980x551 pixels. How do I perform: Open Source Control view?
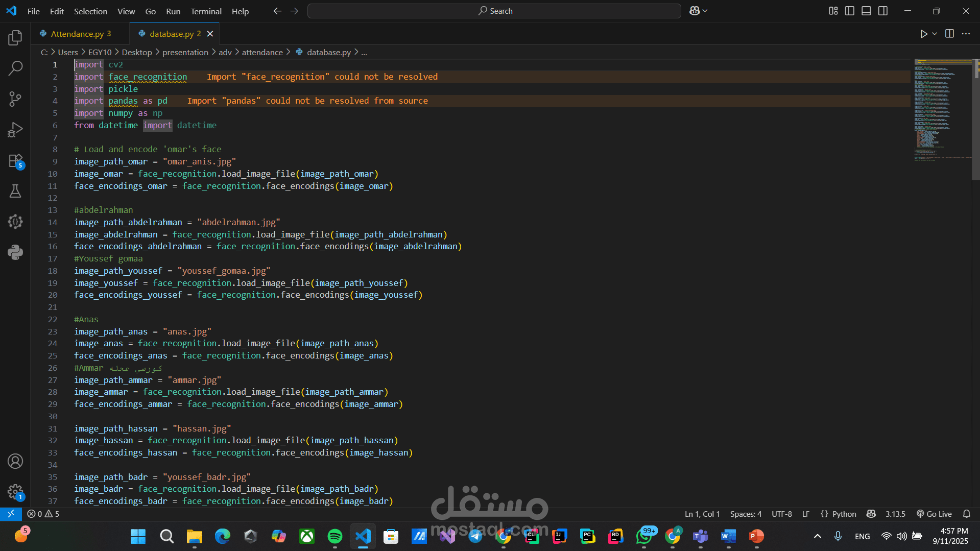tap(15, 99)
